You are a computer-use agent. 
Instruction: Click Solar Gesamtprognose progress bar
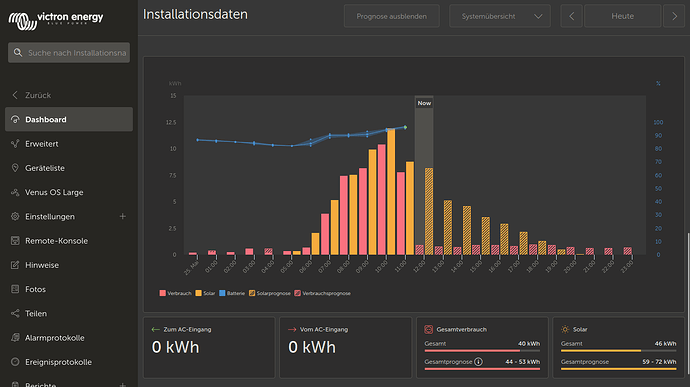[619, 369]
